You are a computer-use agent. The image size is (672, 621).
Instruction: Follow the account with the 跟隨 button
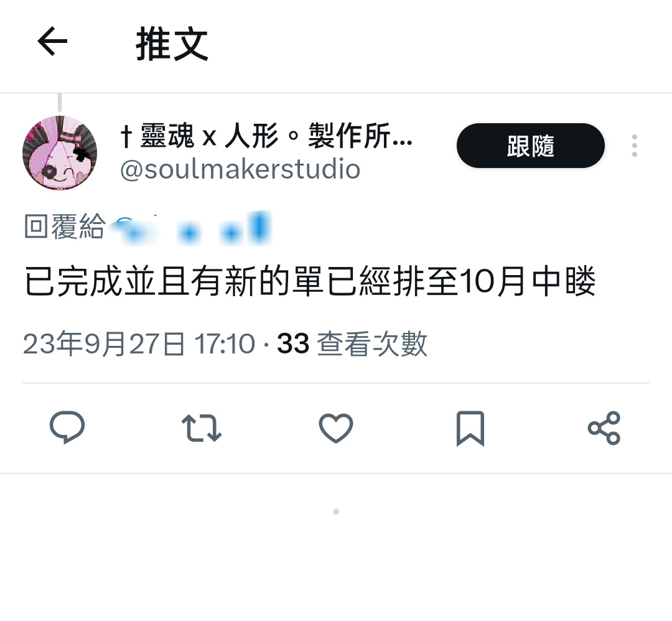pos(531,146)
